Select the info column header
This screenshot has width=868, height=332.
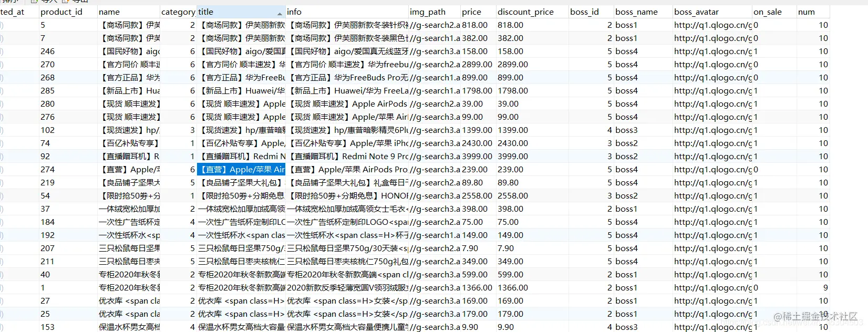(x=347, y=12)
